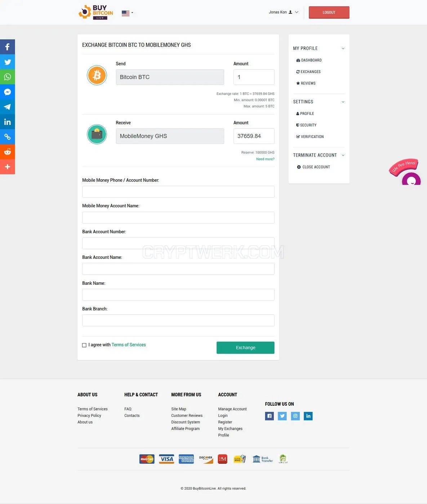Check the Terms of Services agreement box

click(x=84, y=345)
